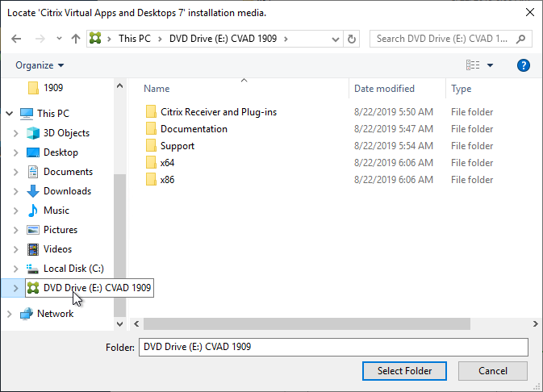
Task: Open the address bar history dropdown
Action: (335, 39)
